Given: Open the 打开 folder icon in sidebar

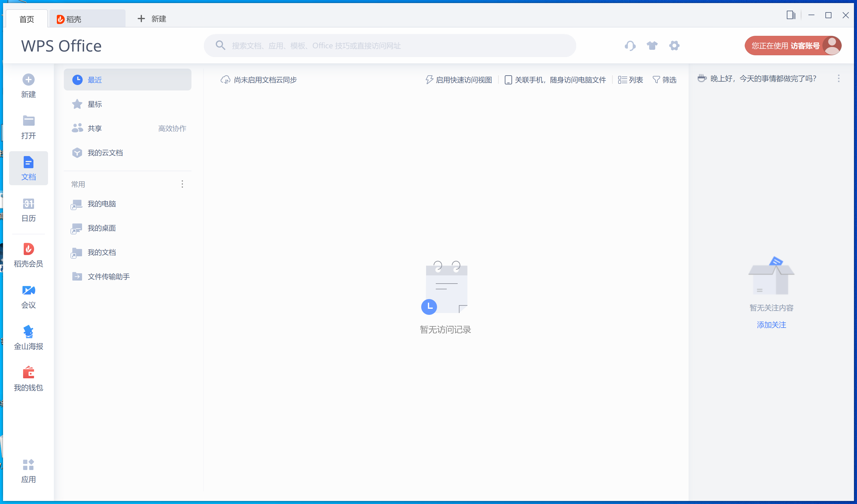Looking at the screenshot, I should (x=28, y=121).
